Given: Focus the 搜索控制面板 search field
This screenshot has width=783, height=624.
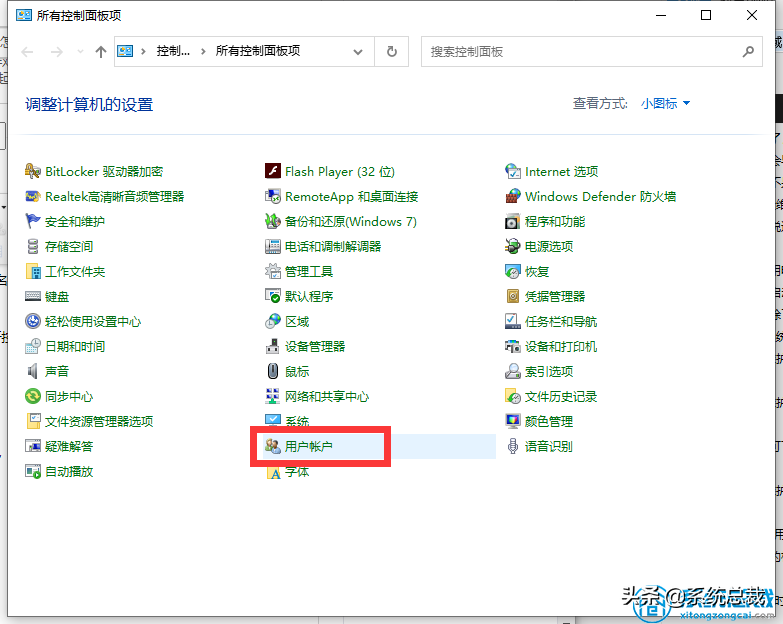Looking at the screenshot, I should click(592, 51).
